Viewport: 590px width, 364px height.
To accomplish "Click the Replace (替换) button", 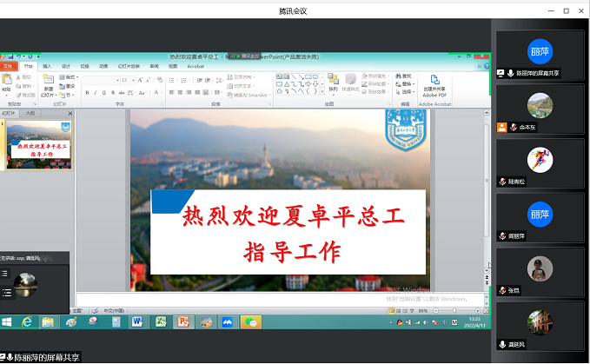I will (x=405, y=84).
